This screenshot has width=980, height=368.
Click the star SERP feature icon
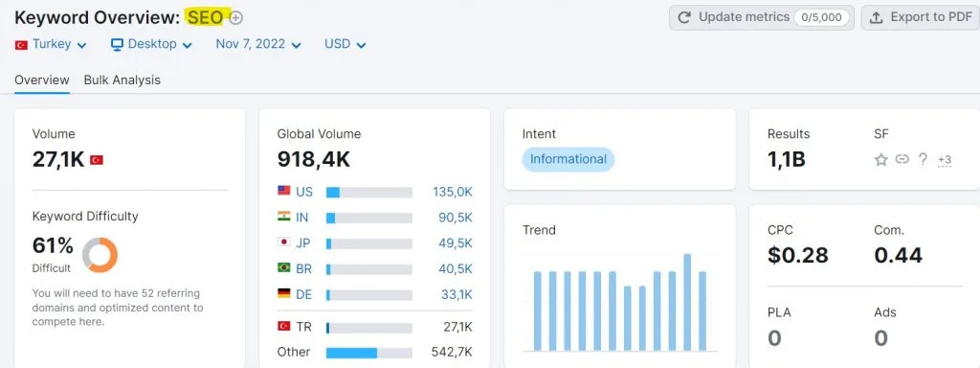pyautogui.click(x=881, y=160)
